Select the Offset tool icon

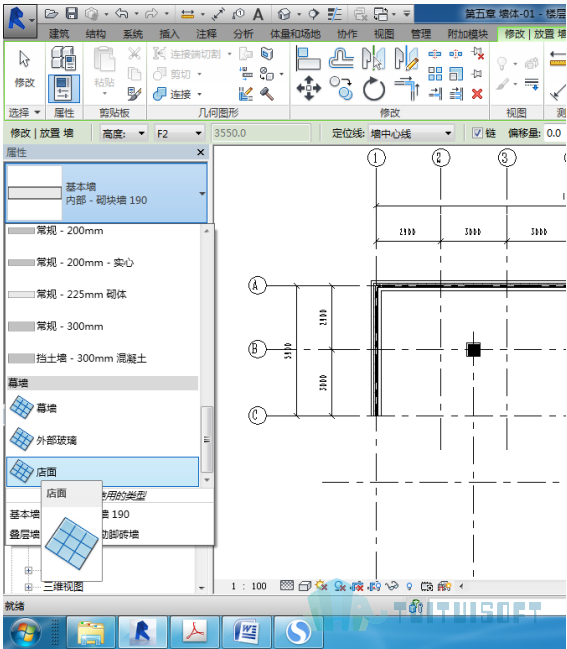pyautogui.click(x=341, y=58)
